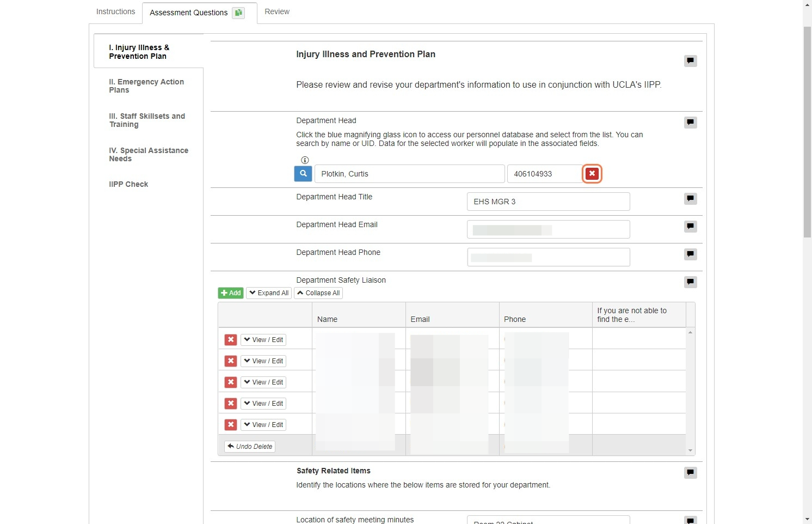Viewport: 812px width, 524px height.
Task: Expand View / Edit on first liaison row
Action: (x=263, y=340)
